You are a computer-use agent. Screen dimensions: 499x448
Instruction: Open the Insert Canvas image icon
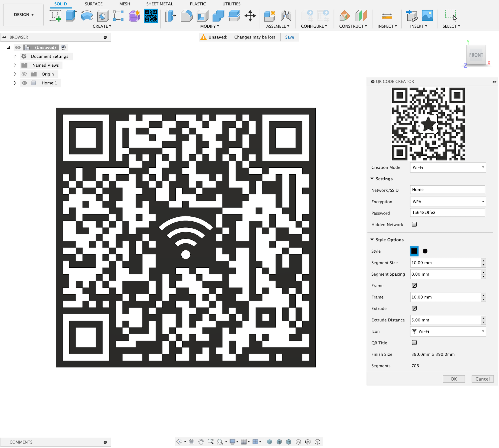click(x=427, y=16)
